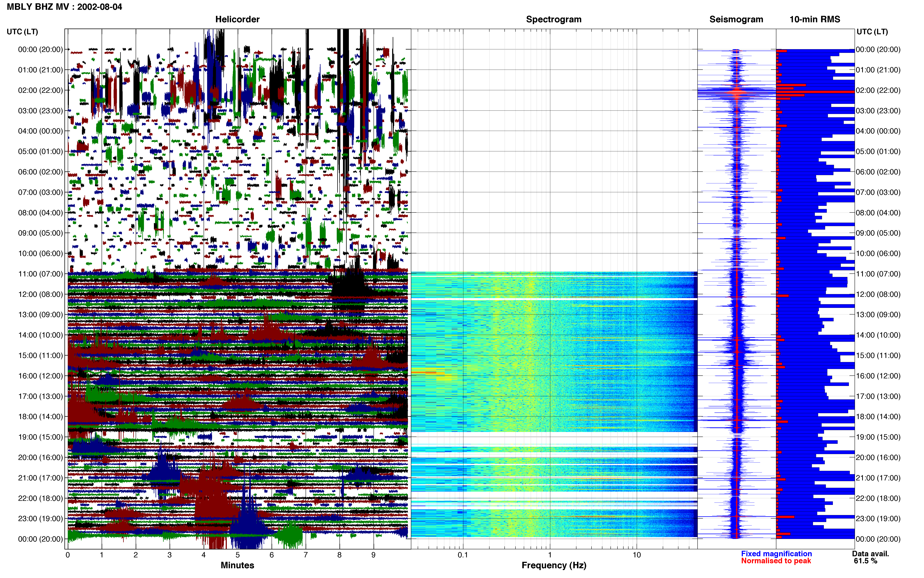
Task: Select the "Spectrogram" panel heading
Action: 554,20
